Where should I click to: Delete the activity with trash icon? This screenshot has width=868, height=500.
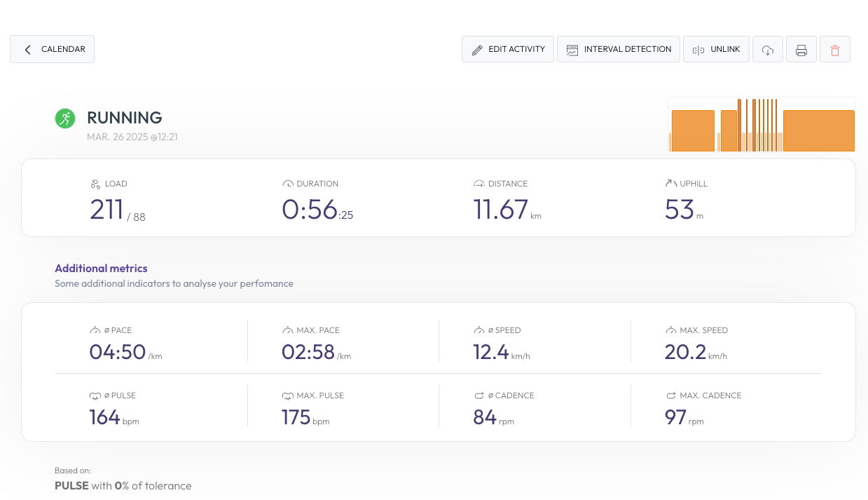[x=835, y=50]
